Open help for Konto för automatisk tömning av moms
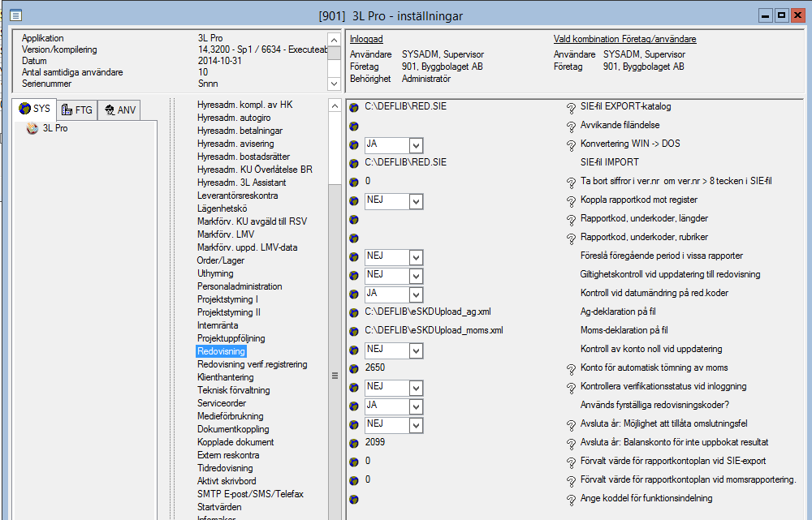This screenshot has width=812, height=520. pos(571,369)
